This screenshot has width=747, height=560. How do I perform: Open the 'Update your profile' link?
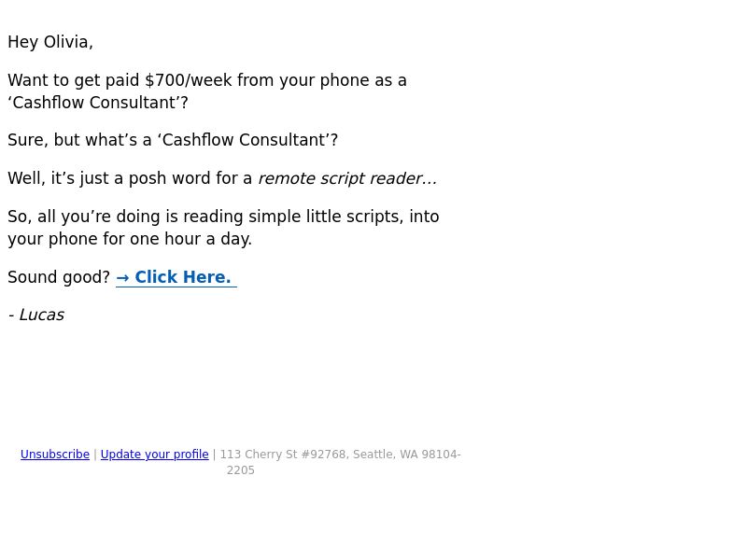tap(154, 455)
